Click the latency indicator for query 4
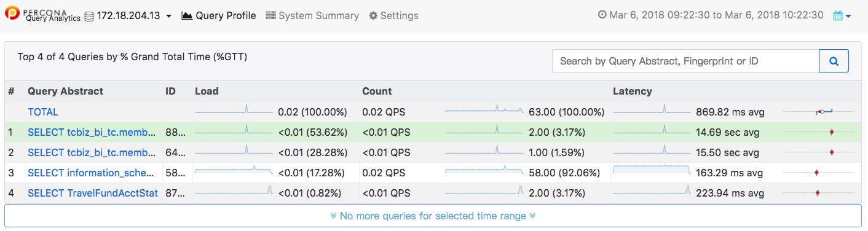The width and height of the screenshot is (868, 231). pos(819,193)
